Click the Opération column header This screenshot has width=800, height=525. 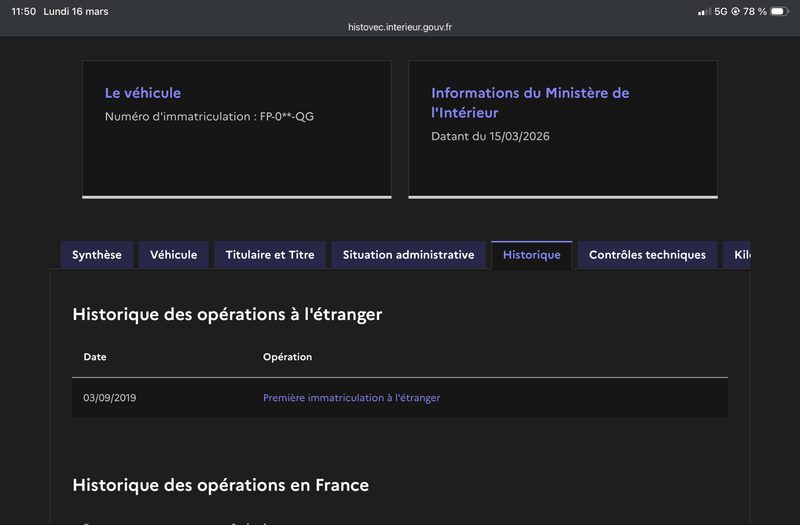[287, 357]
